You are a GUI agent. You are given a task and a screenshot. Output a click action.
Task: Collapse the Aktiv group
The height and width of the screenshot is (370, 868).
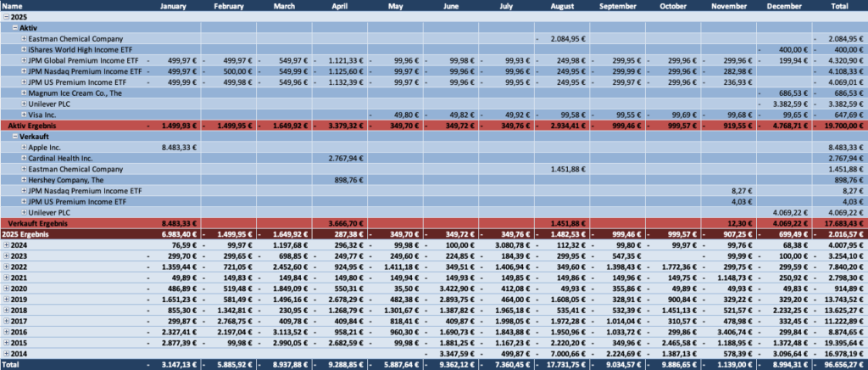(x=14, y=28)
